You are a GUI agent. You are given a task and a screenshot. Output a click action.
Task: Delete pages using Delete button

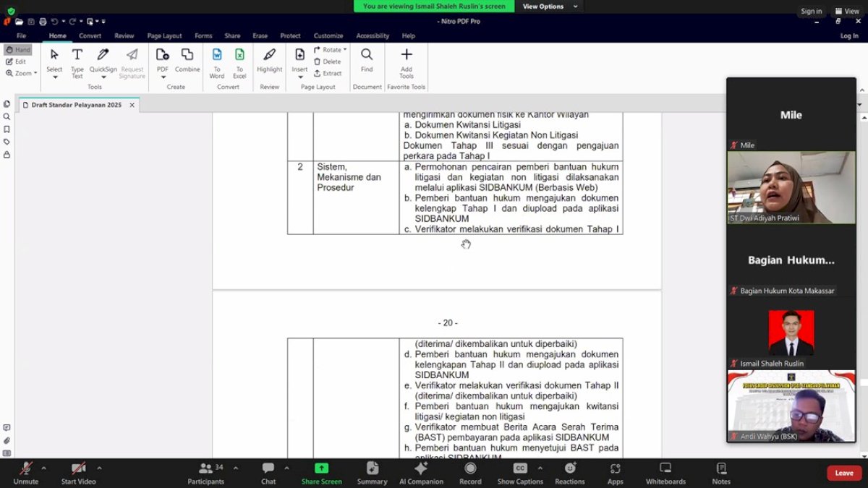click(x=328, y=61)
